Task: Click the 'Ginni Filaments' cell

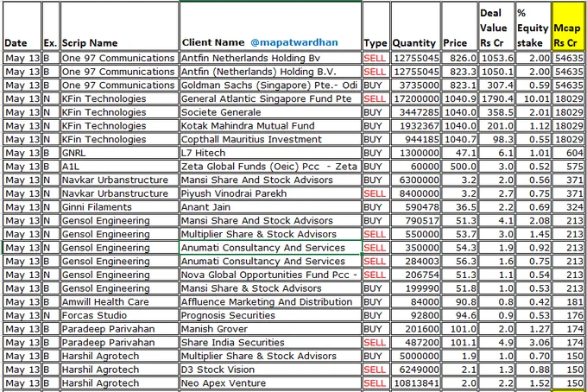Action: (119, 207)
